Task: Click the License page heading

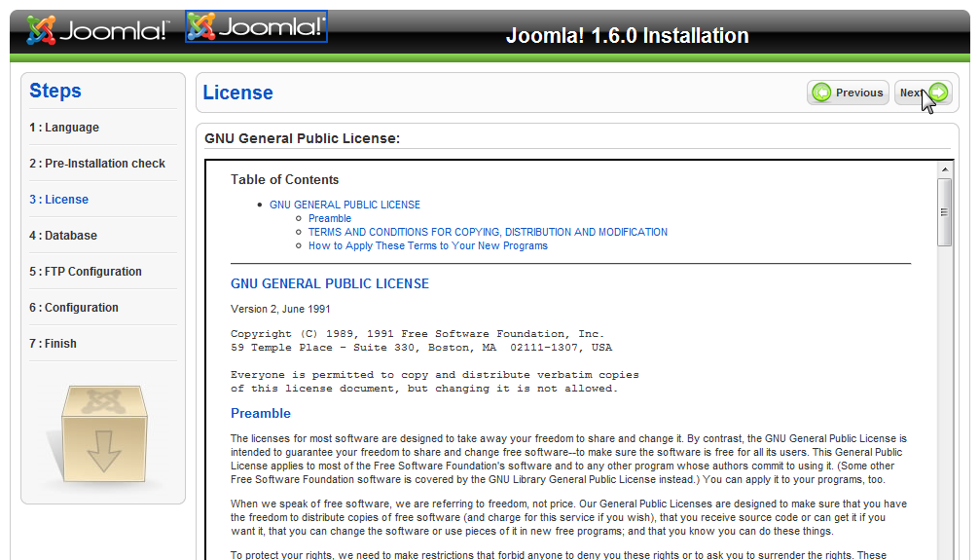Action: [x=237, y=93]
